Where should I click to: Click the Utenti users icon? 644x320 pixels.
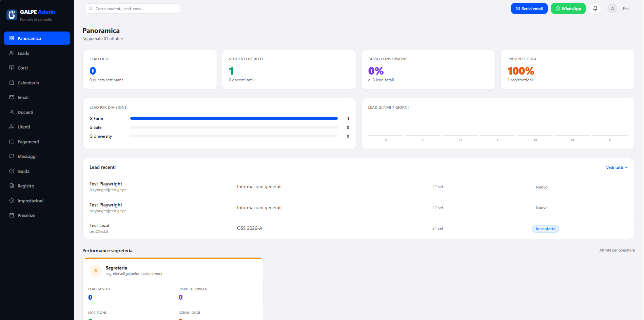tap(12, 127)
